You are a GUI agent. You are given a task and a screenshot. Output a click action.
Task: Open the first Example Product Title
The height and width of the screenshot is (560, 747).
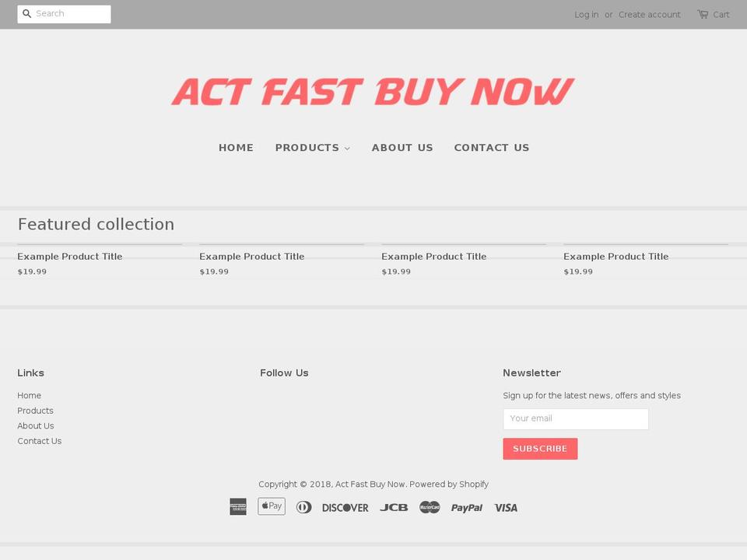point(70,256)
